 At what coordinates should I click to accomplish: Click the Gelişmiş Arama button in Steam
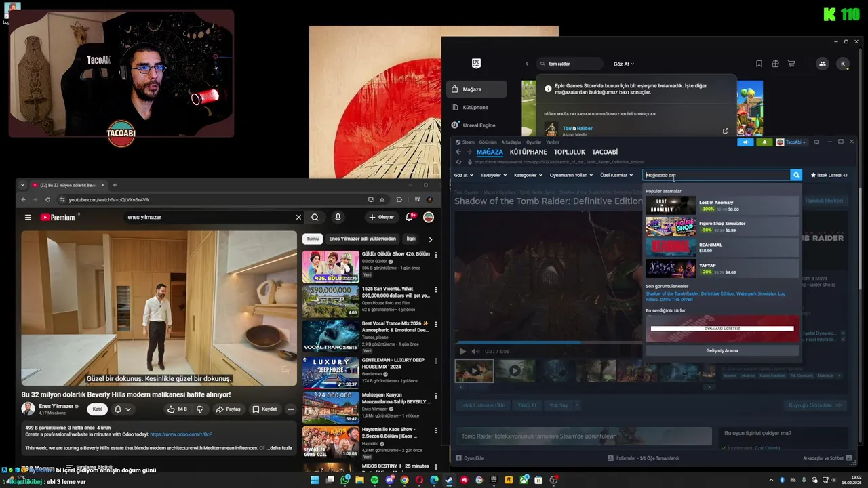pyautogui.click(x=722, y=350)
